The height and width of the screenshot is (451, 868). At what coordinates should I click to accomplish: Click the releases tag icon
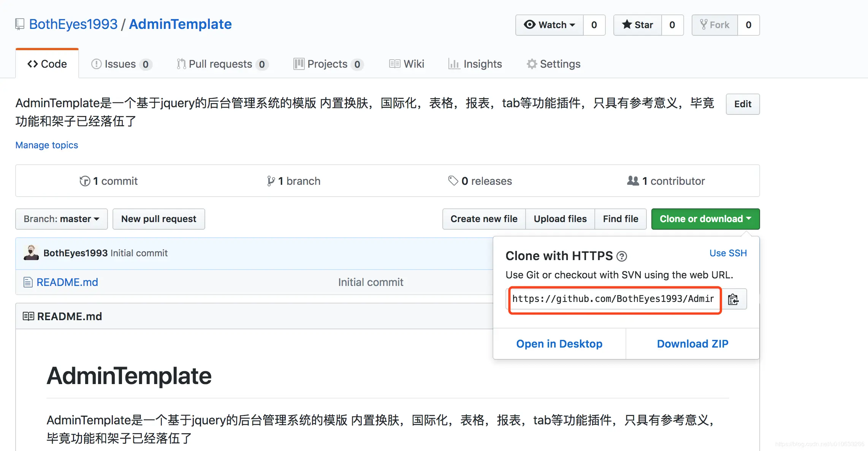pos(453,181)
